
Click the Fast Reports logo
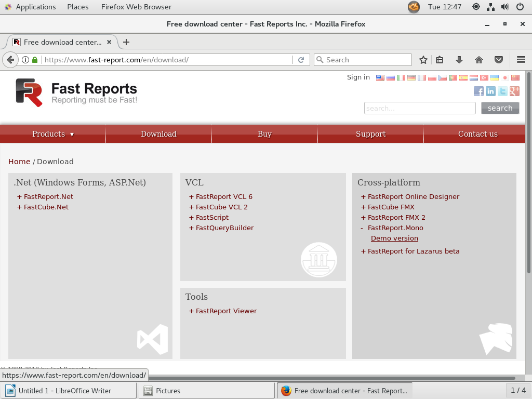(76, 92)
